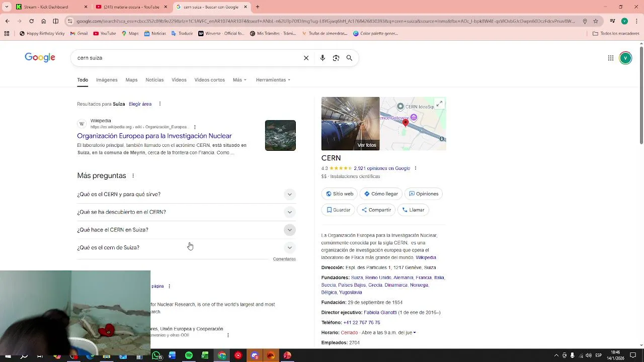Open the Google apps grid

pos(611,58)
